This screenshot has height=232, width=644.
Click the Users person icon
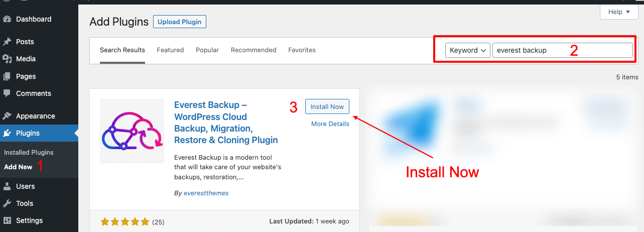(x=7, y=186)
